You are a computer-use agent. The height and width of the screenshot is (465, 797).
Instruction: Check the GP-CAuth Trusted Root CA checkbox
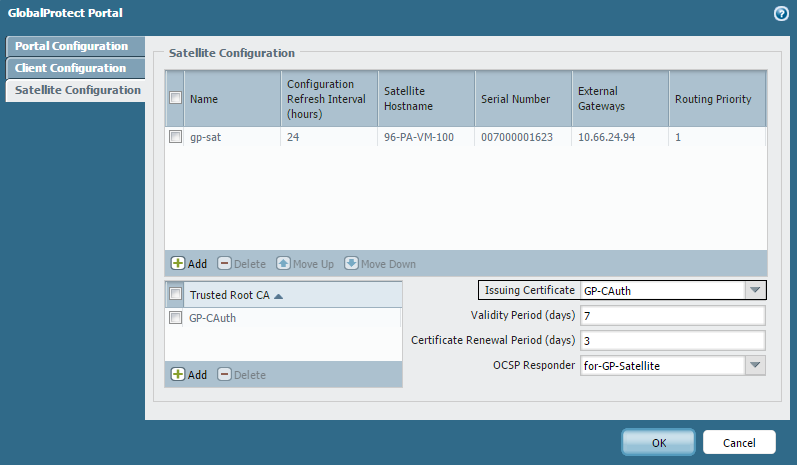176,319
